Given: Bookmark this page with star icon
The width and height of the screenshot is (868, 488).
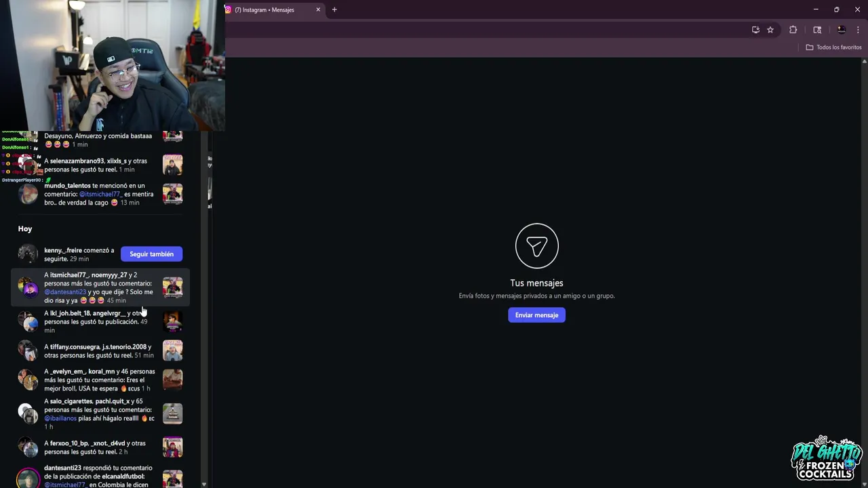Looking at the screenshot, I should point(770,30).
